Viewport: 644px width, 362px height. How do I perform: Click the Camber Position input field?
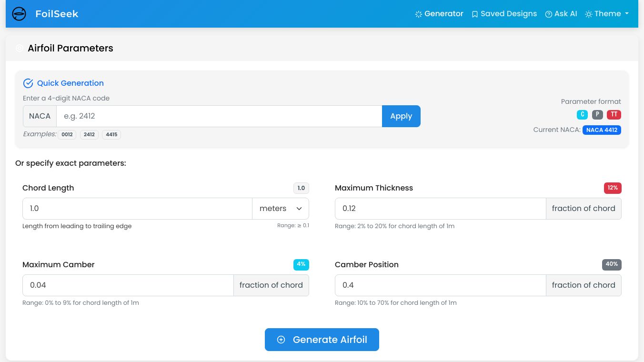tap(441, 285)
